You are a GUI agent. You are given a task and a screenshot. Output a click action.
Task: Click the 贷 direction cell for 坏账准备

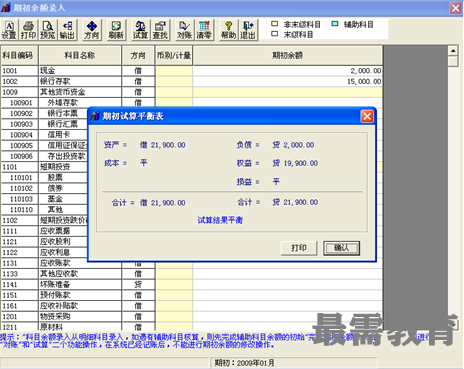[x=138, y=284]
